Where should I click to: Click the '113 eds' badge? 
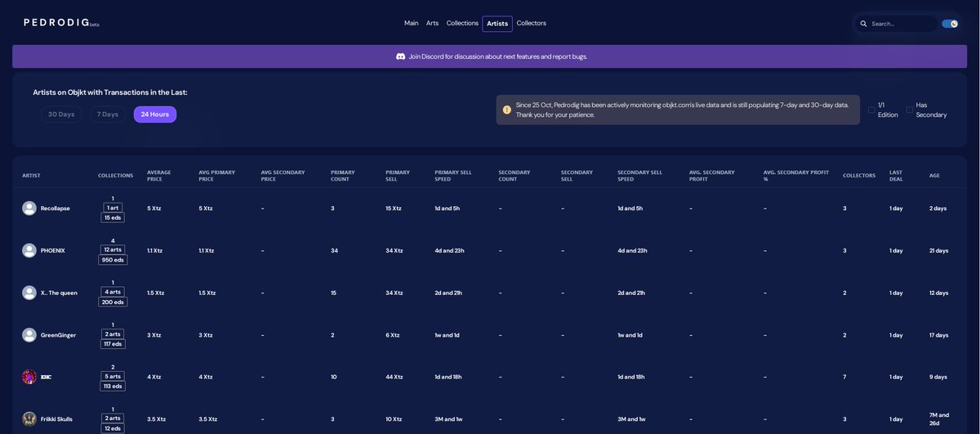tap(113, 387)
